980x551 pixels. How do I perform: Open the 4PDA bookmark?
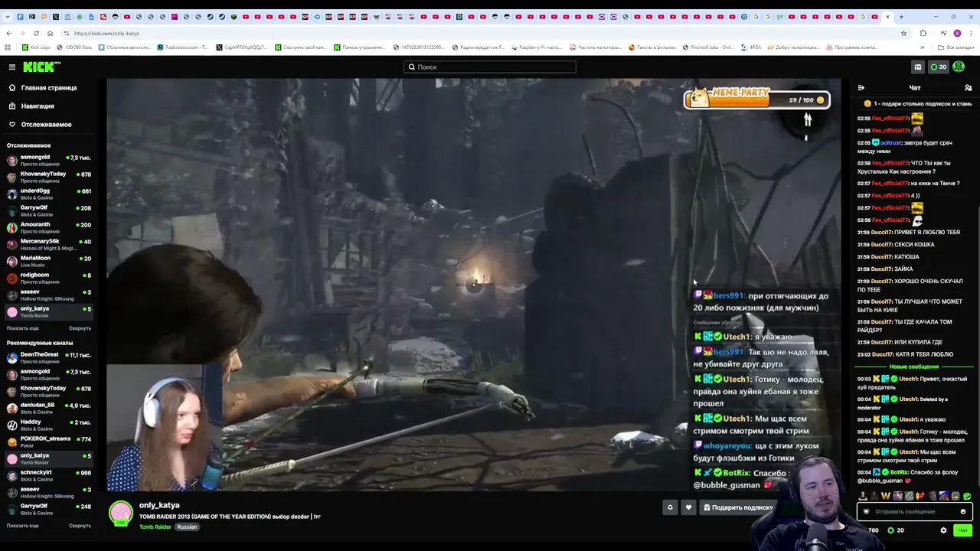coord(751,47)
